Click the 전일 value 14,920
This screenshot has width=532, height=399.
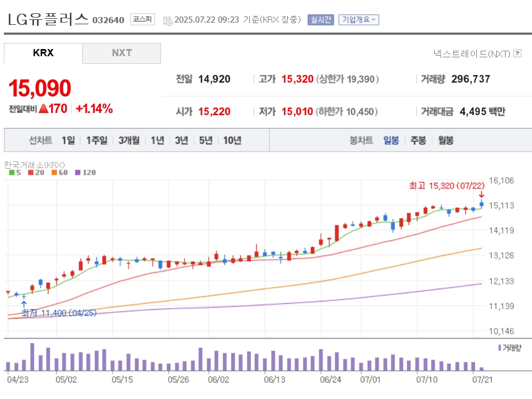pyautogui.click(x=214, y=79)
